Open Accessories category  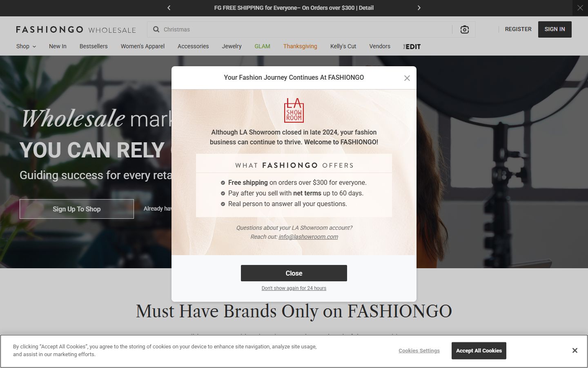pyautogui.click(x=193, y=46)
